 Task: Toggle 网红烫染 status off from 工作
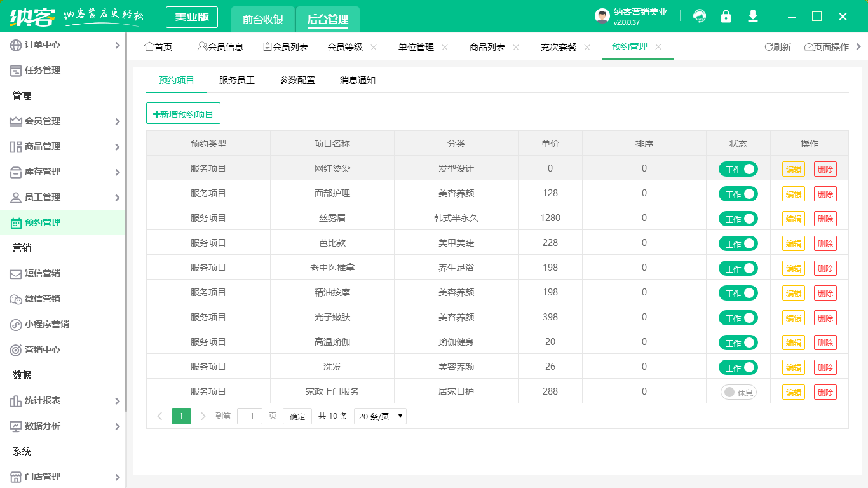pos(738,169)
